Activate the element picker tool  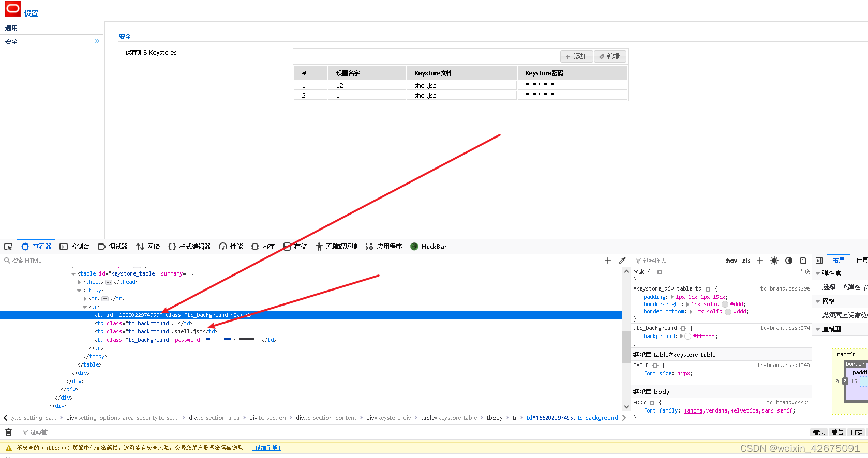click(x=8, y=247)
